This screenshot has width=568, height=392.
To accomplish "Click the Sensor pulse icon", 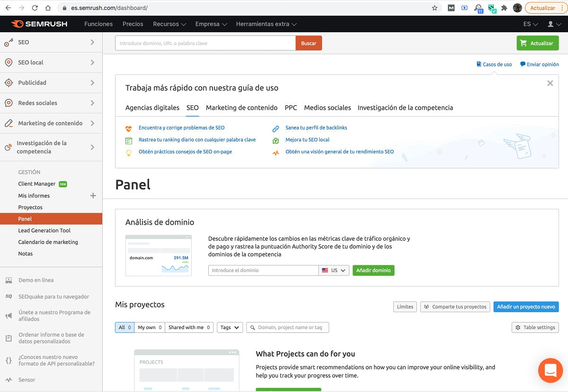I will tap(9, 380).
